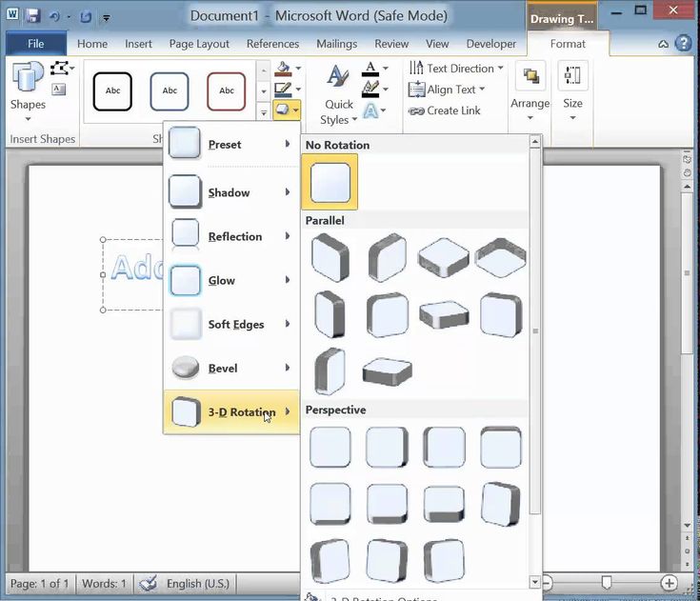The width and height of the screenshot is (700, 601).
Task: Step the shape styles gallery down one row
Action: 264,91
